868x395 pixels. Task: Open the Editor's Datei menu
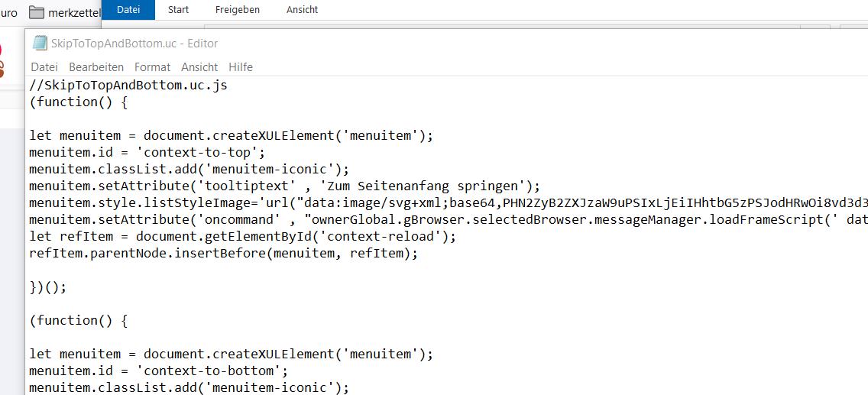44,67
